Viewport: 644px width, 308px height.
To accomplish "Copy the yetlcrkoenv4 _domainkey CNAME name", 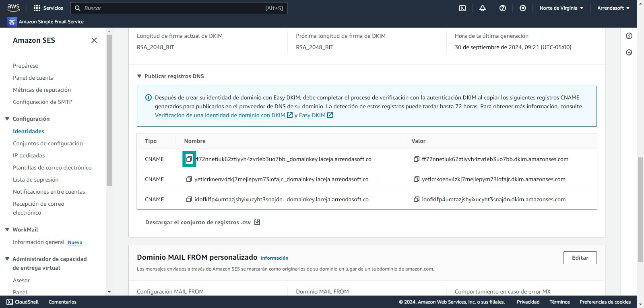I will pyautogui.click(x=189, y=179).
